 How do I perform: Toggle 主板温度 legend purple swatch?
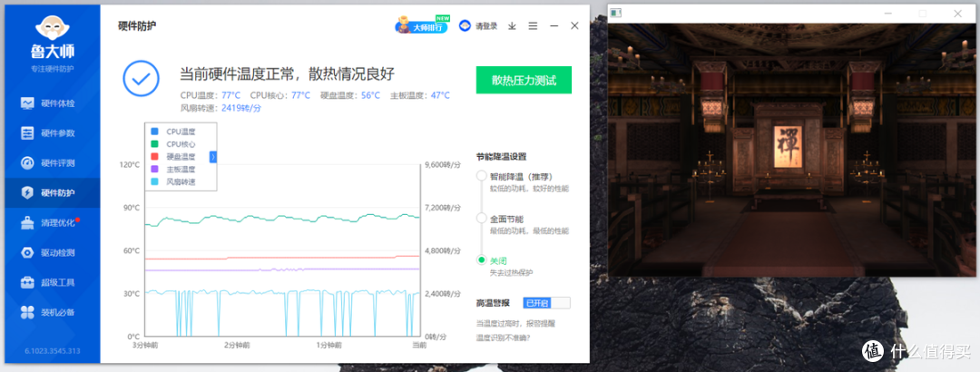tap(155, 169)
